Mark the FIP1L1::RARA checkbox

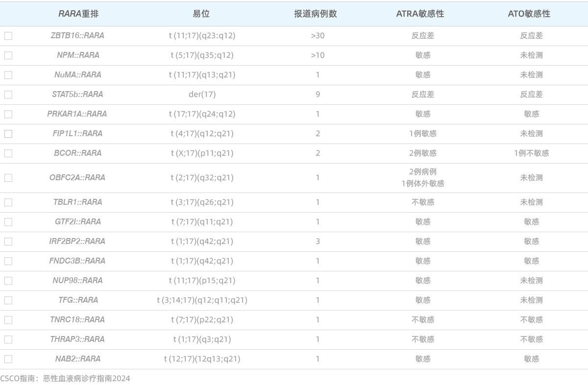pyautogui.click(x=8, y=134)
